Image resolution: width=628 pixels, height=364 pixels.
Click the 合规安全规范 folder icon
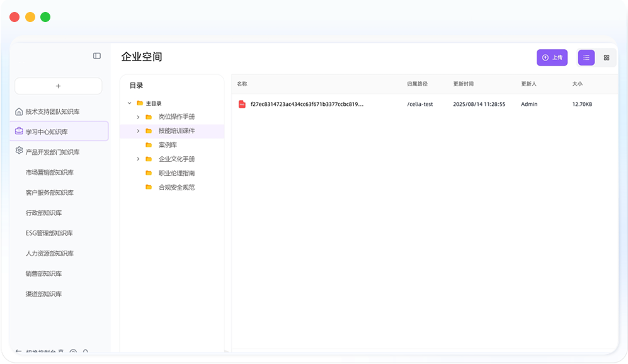pos(149,187)
